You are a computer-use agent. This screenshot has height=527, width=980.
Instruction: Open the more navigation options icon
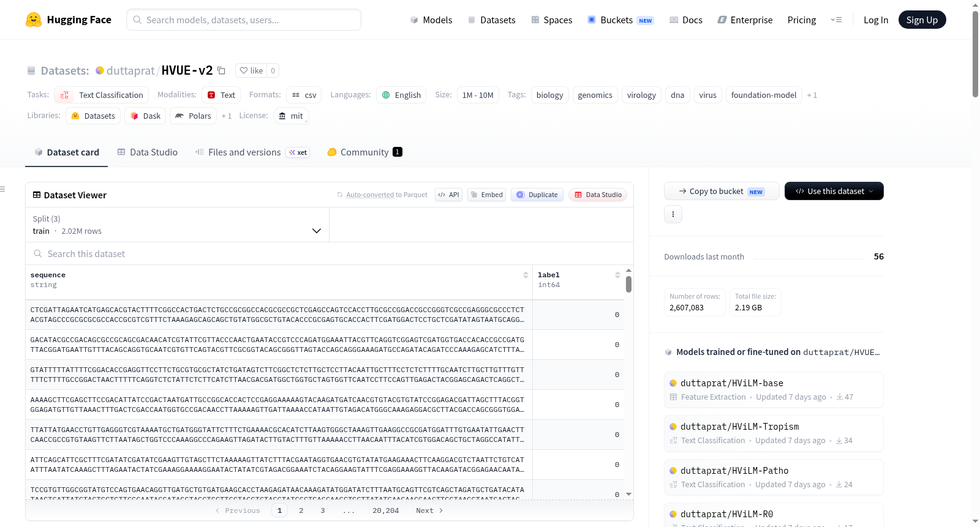click(836, 20)
